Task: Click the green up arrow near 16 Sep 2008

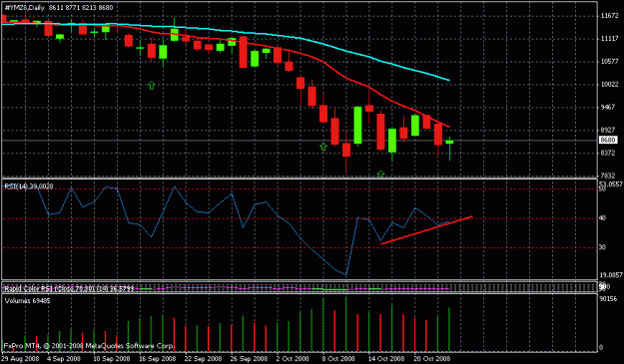Action: [x=151, y=86]
